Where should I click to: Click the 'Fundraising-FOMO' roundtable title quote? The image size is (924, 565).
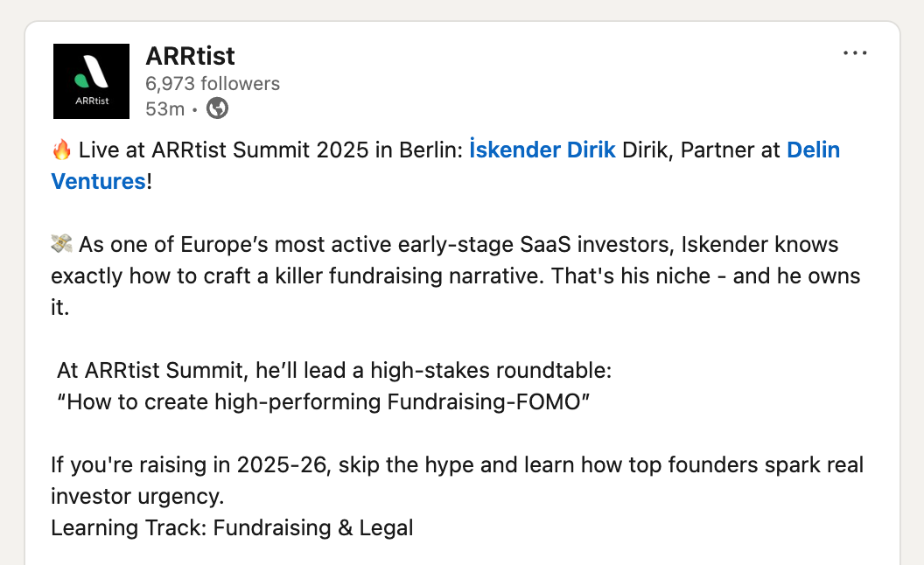pos(323,401)
